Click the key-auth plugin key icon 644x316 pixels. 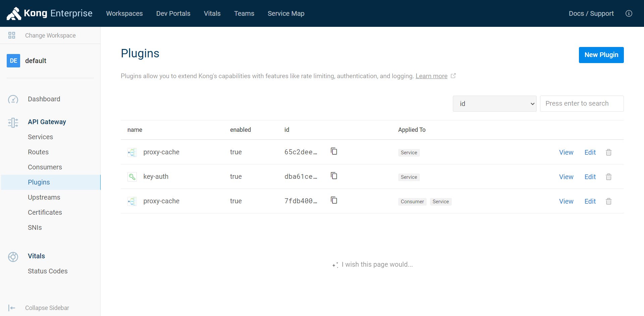coord(132,177)
